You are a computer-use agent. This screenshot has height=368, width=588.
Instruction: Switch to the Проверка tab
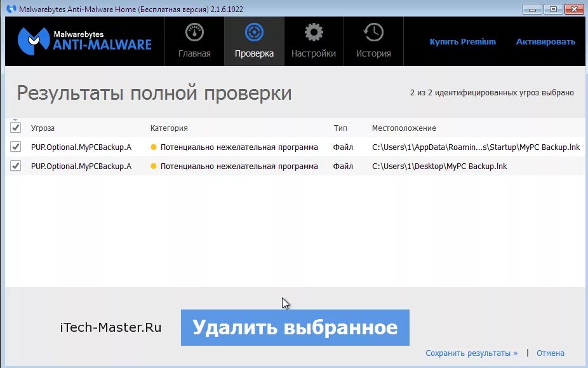(x=254, y=41)
